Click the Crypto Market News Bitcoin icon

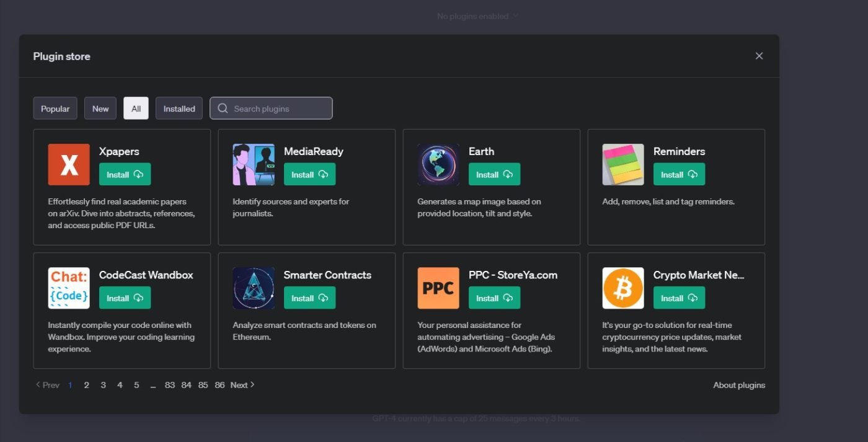(623, 288)
